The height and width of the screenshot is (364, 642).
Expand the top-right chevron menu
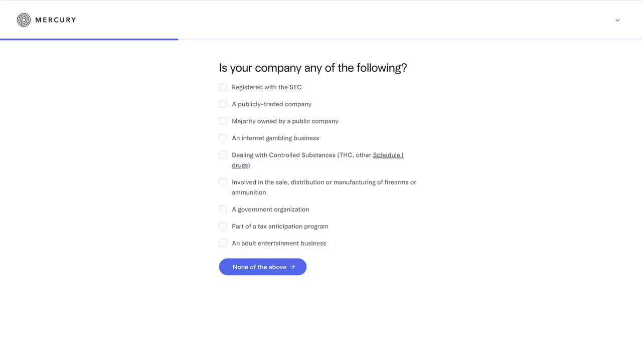click(617, 20)
